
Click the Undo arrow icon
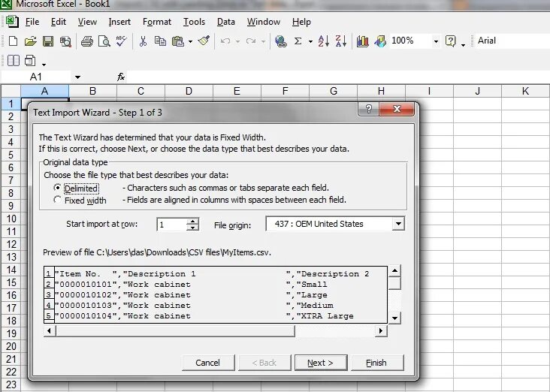[x=225, y=41]
